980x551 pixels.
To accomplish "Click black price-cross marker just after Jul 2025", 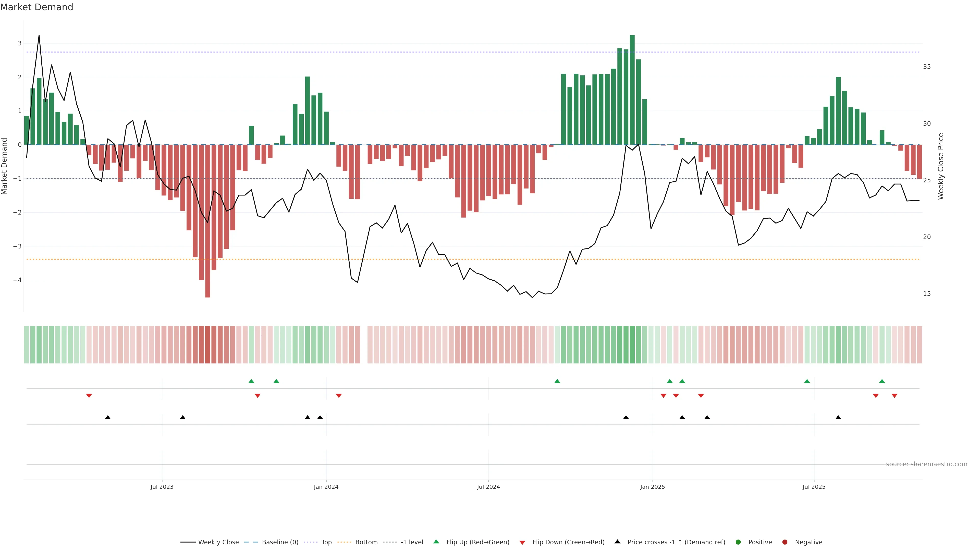I will click(838, 418).
